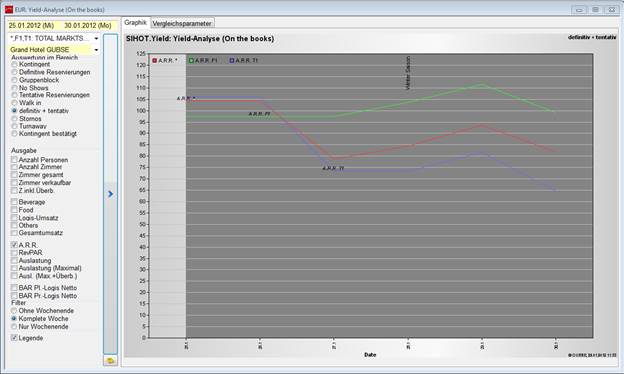Image resolution: width=624 pixels, height=374 pixels.
Task: Maximize the Yield-Analyse window
Action: (595, 10)
